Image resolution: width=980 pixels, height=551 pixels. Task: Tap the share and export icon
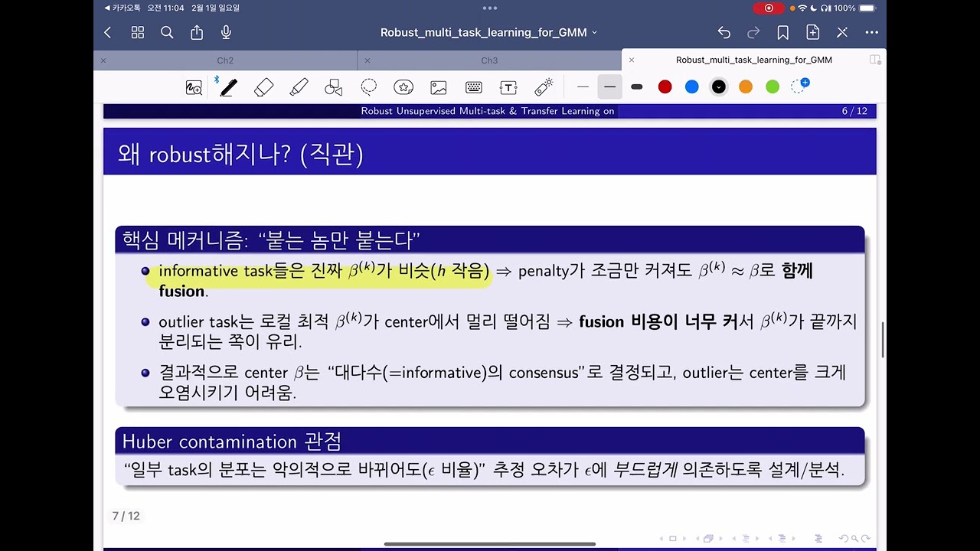pyautogui.click(x=197, y=33)
